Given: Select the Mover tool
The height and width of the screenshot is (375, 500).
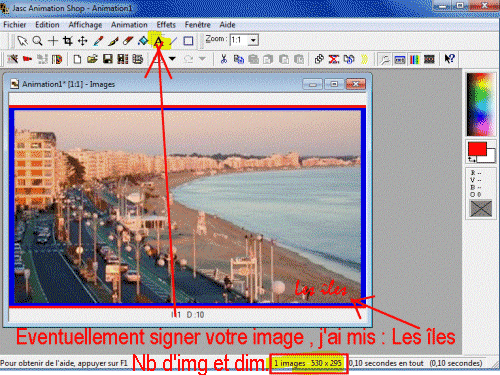Looking at the screenshot, I should pyautogui.click(x=83, y=41).
